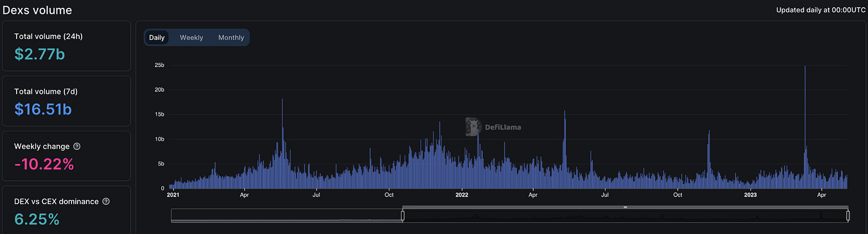Screen dimensions: 868x234
Task: Click the -10.22% weekly change value
Action: [44, 164]
